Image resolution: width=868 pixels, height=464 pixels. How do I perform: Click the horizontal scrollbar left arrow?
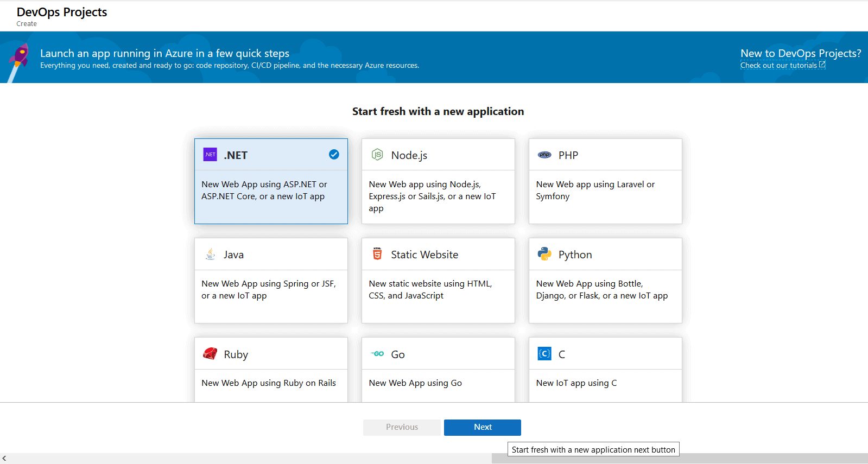coord(4,459)
